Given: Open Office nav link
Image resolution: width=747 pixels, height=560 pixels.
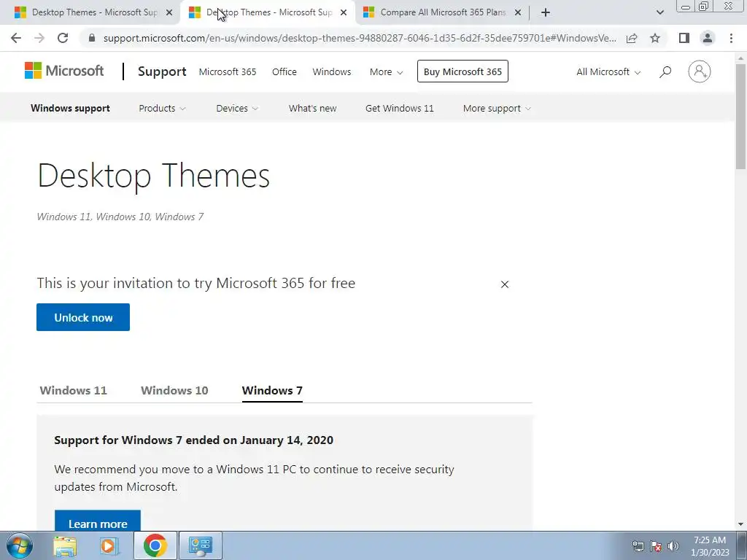Looking at the screenshot, I should tap(285, 72).
